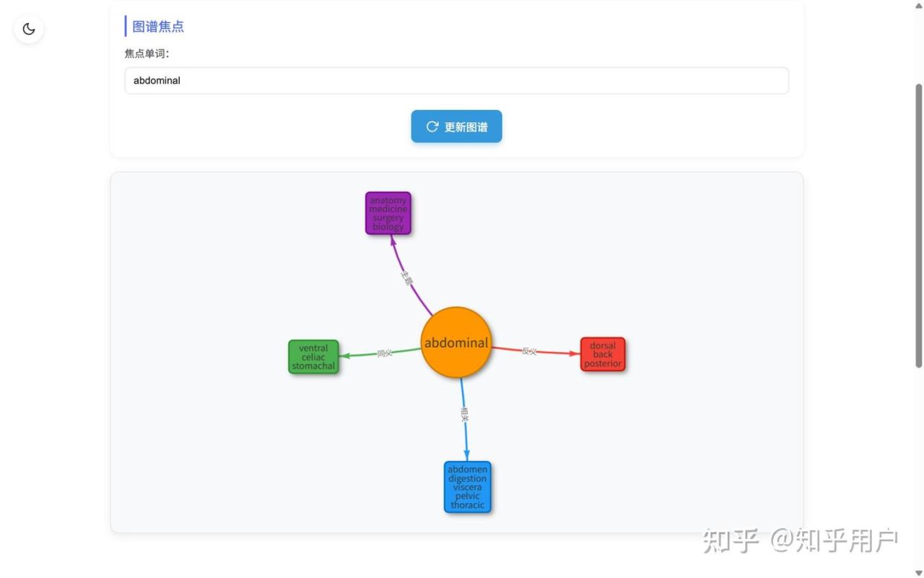This screenshot has width=924, height=578.
Task: Click the 图谱焦点 section heading
Action: pos(158,27)
